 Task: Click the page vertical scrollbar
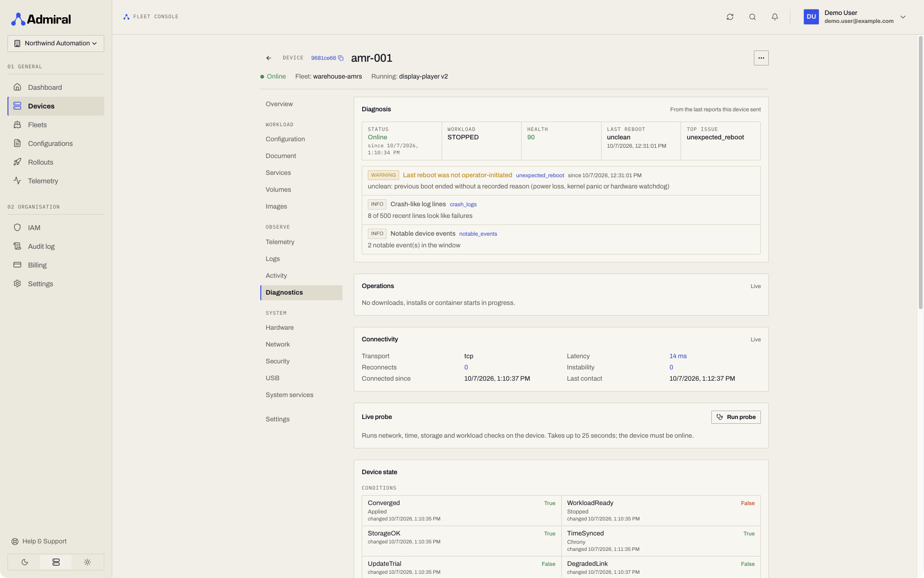(x=920, y=173)
